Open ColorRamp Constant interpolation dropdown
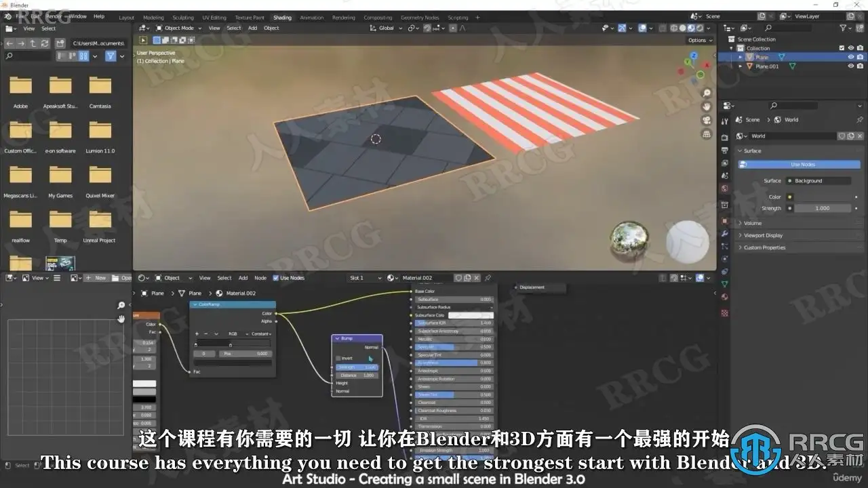This screenshot has width=868, height=488. tap(261, 334)
